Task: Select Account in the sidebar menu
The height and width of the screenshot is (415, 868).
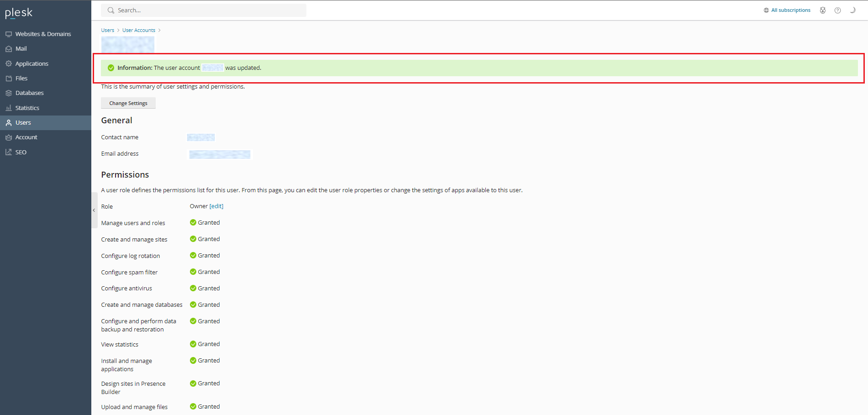Action: tap(26, 137)
